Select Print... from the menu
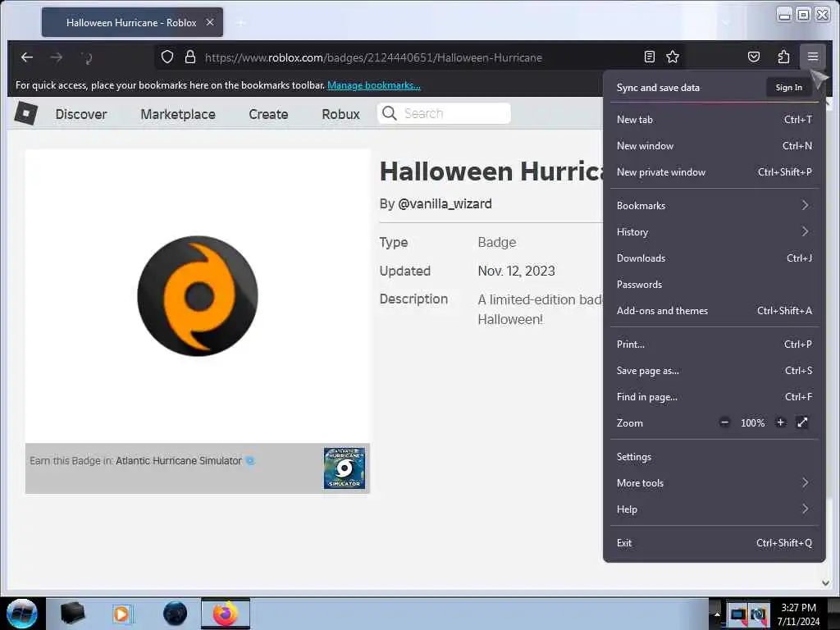The width and height of the screenshot is (840, 630). 714,344
